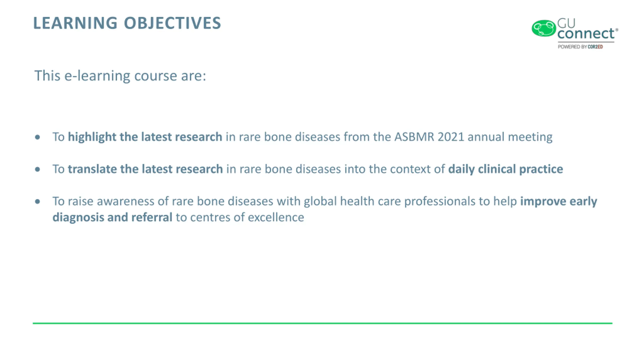
Task: Click the first bullet point dot
Action: pos(37,137)
